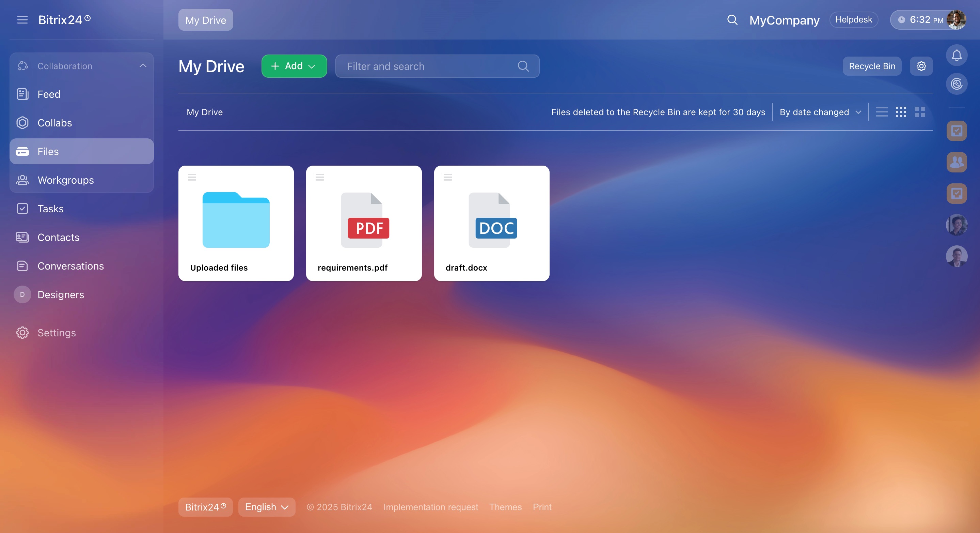This screenshot has width=980, height=533.
Task: Open the top bar search magnifier
Action: 732,20
